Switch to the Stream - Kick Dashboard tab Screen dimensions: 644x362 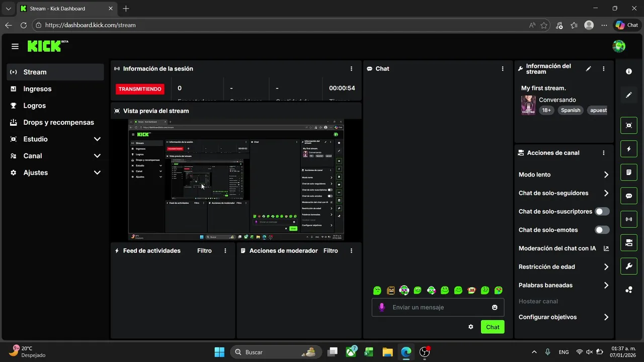(x=67, y=9)
